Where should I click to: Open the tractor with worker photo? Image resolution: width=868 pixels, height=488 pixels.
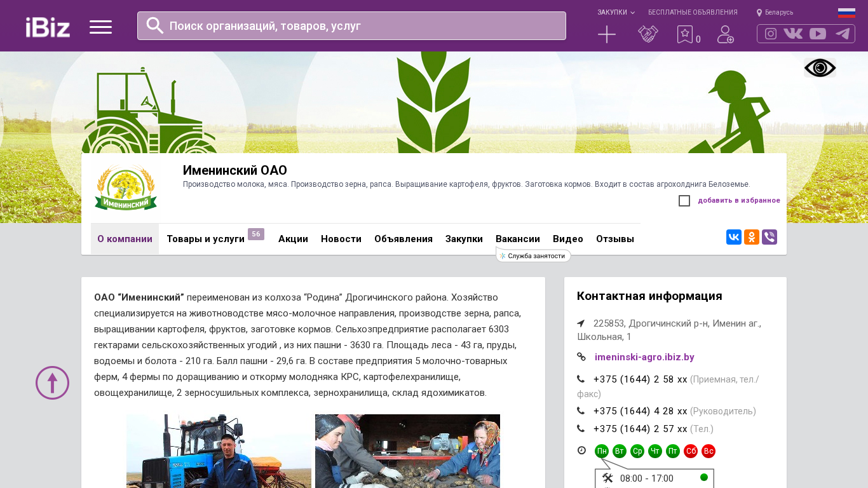pyautogui.click(x=219, y=451)
